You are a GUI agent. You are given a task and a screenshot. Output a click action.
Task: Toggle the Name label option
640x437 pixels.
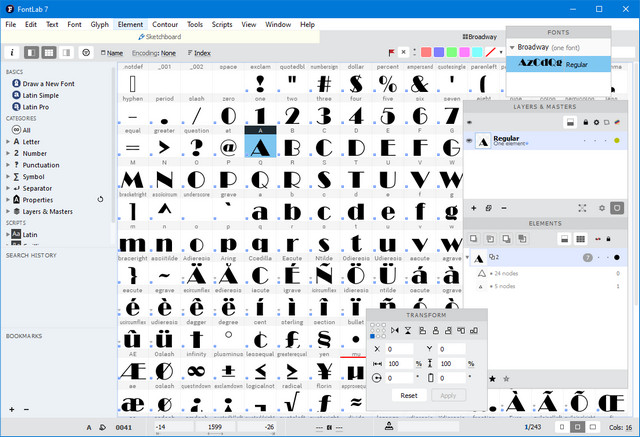100,52
